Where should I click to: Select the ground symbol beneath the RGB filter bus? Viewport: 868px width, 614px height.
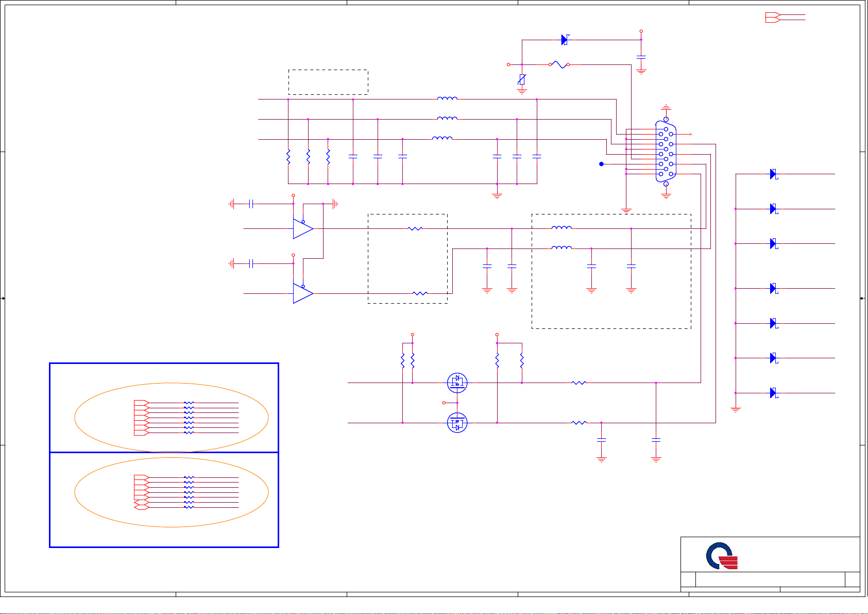pos(497,195)
